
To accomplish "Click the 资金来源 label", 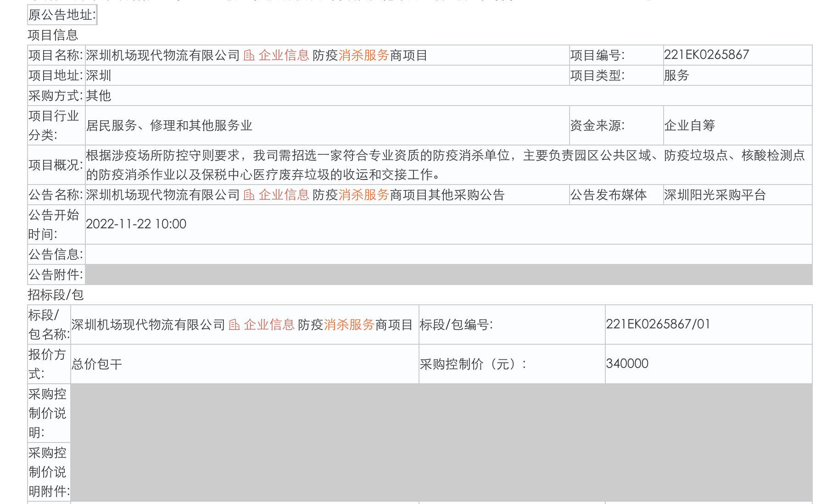I will 597,126.
